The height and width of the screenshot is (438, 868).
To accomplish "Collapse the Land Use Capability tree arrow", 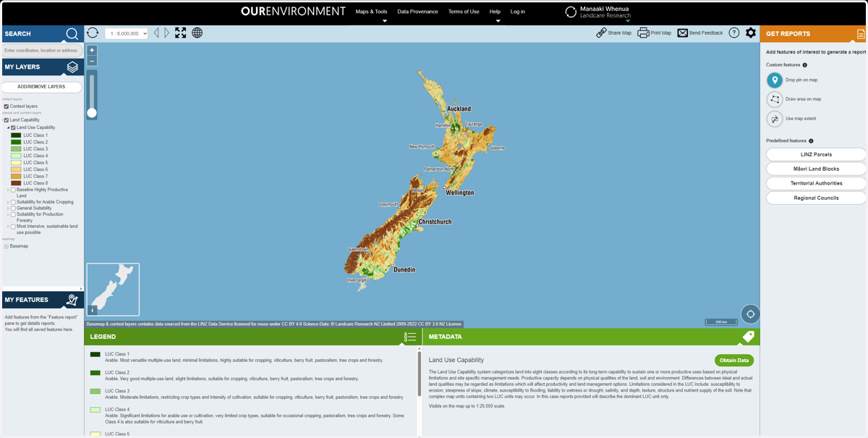I will (x=9, y=127).
